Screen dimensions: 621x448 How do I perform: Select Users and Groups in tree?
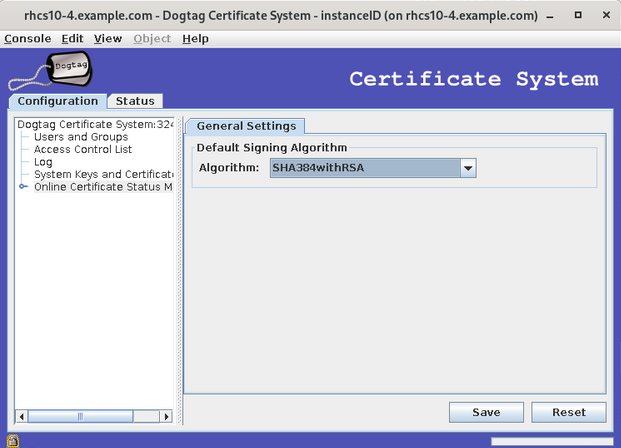81,137
